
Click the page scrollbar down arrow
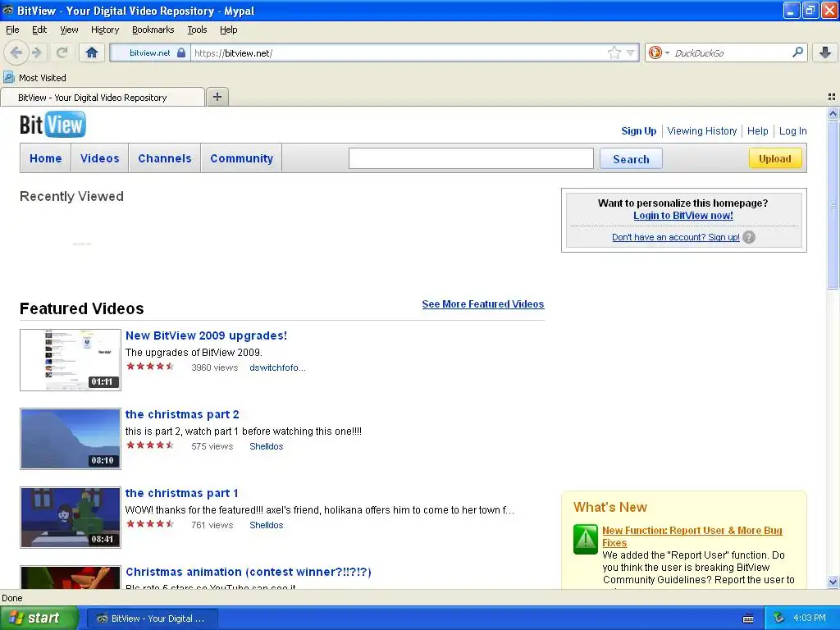[x=833, y=582]
